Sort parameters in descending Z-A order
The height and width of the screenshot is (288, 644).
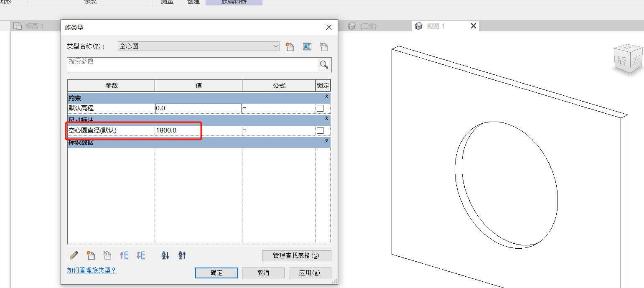[x=182, y=255]
